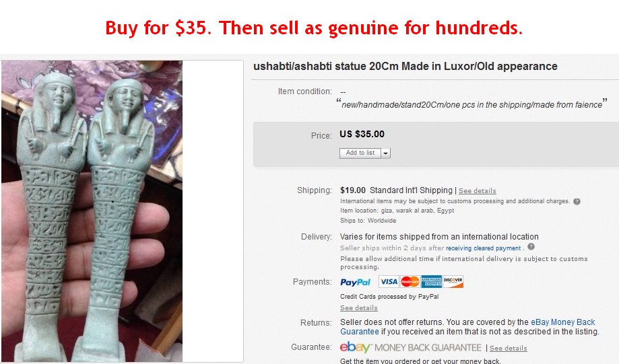619x364 pixels.
Task: Open See details link under Payments
Action: pos(358,308)
